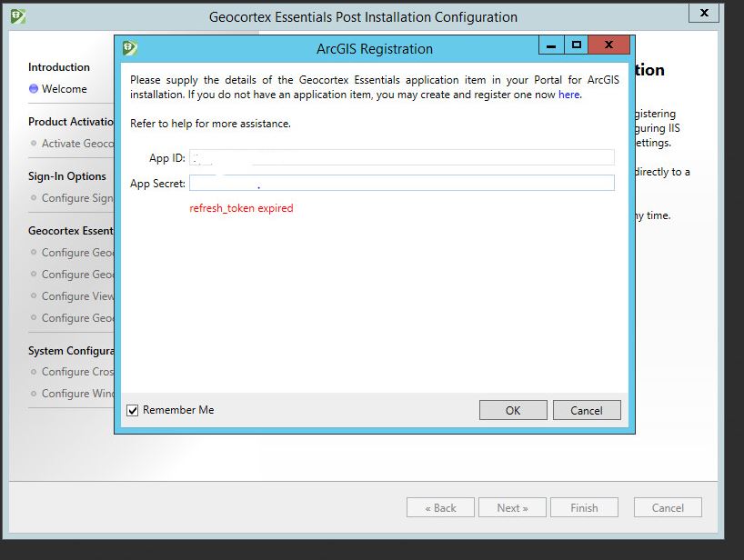Viewport: 744px width, 560px height.
Task: Select the Welcome step in sidebar
Action: tap(64, 89)
